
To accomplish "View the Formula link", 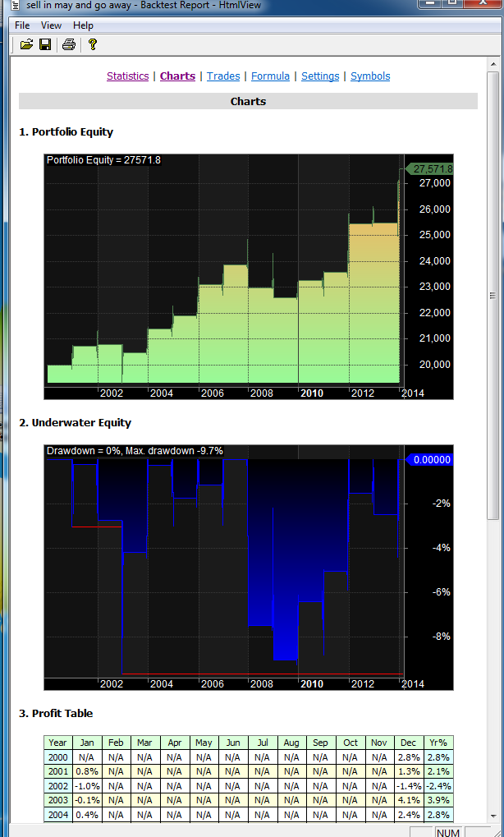I will [x=270, y=76].
